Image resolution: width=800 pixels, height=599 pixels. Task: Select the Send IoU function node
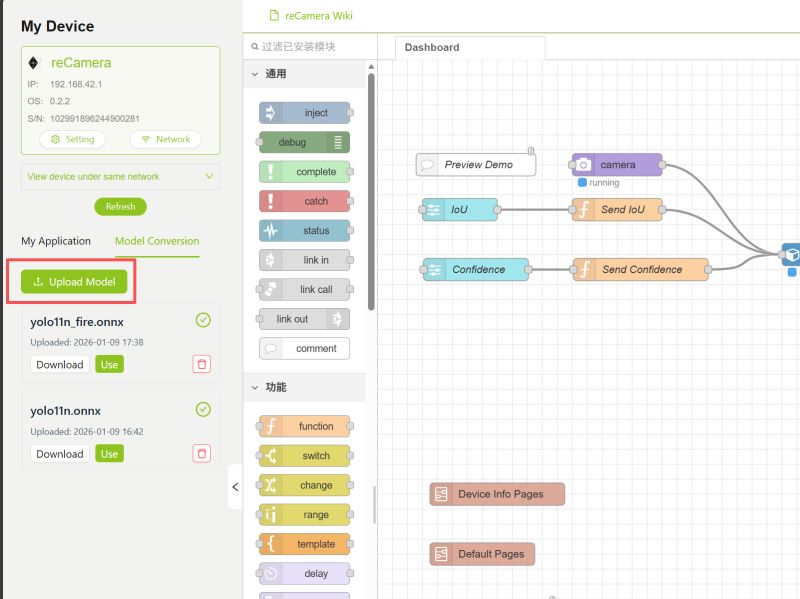click(617, 210)
